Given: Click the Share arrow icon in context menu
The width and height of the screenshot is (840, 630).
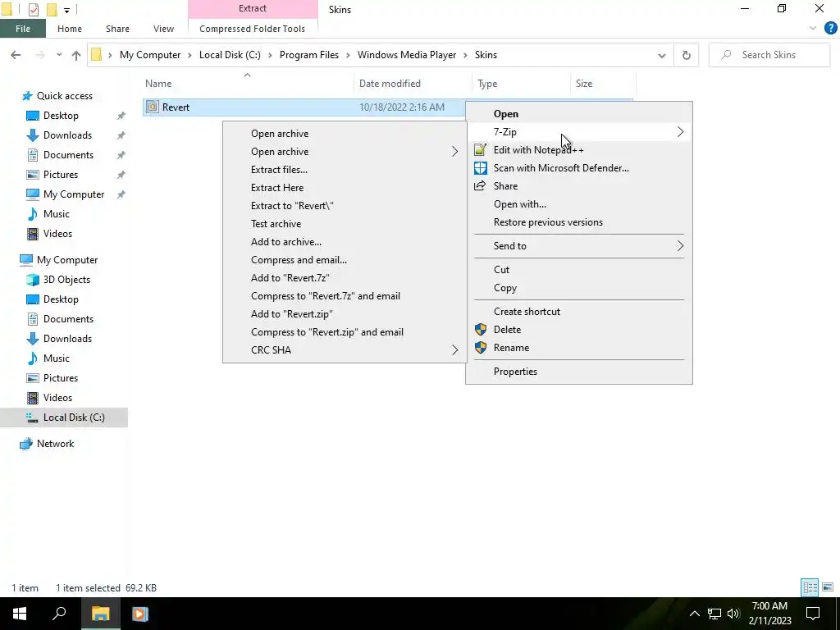Looking at the screenshot, I should 480,186.
